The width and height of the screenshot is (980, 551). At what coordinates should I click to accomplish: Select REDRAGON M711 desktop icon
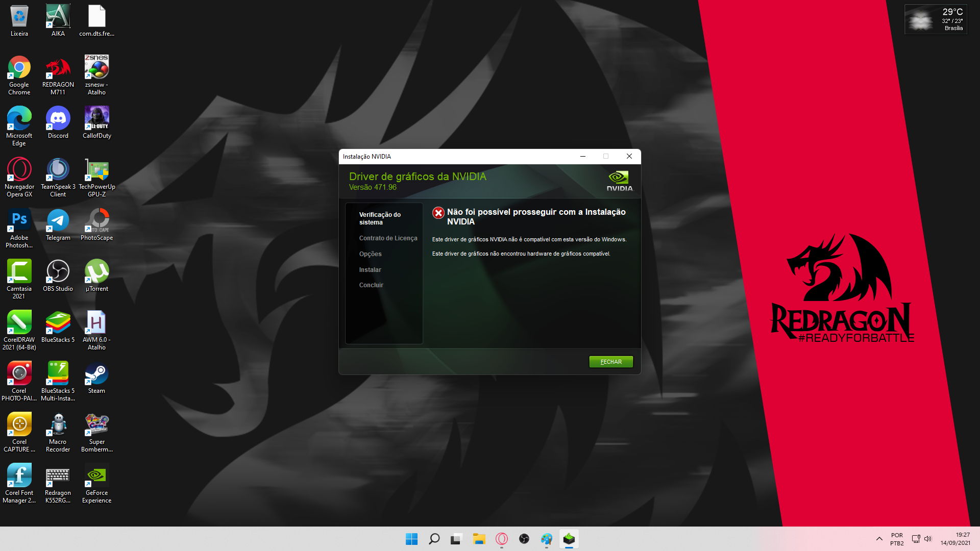point(58,76)
